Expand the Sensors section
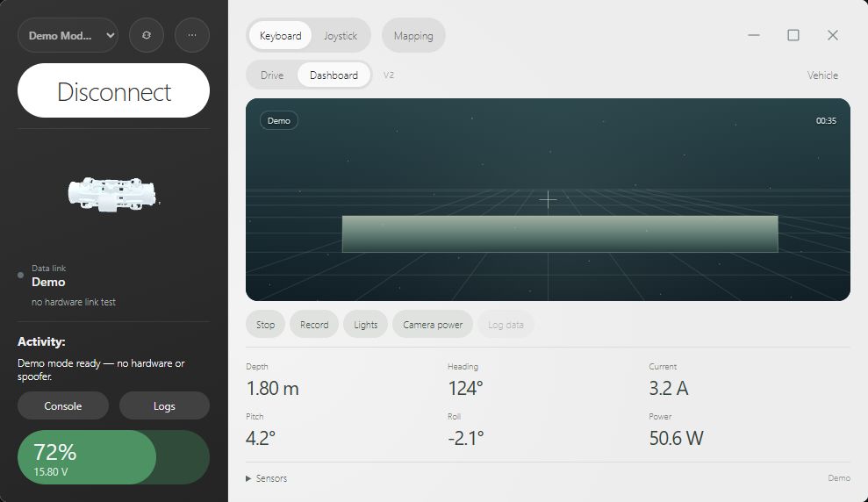 (266, 478)
